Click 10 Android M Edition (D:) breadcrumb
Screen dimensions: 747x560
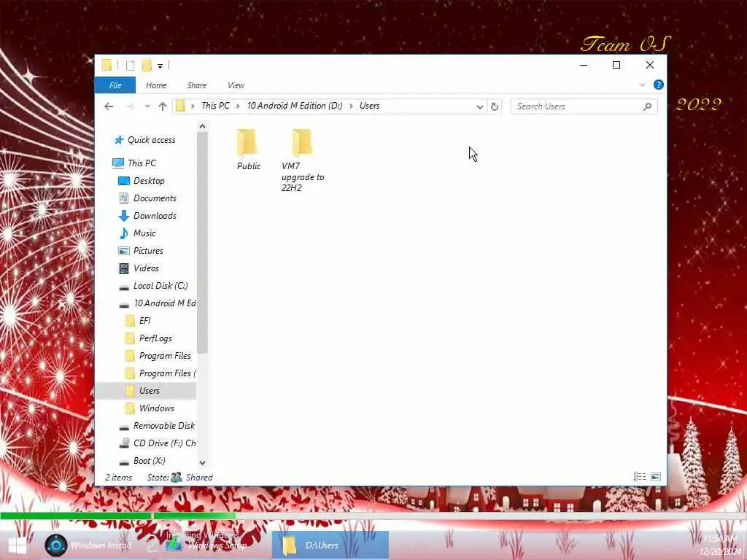(x=295, y=106)
